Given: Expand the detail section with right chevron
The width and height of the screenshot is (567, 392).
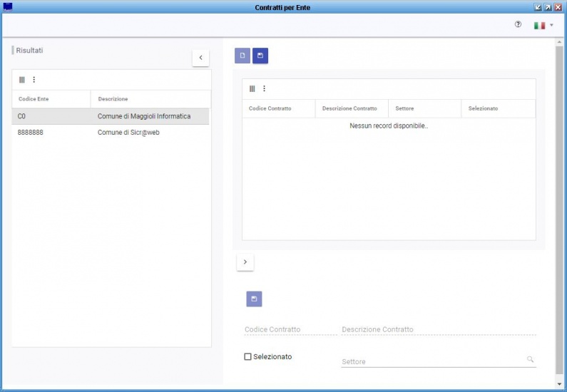Looking at the screenshot, I should point(245,262).
